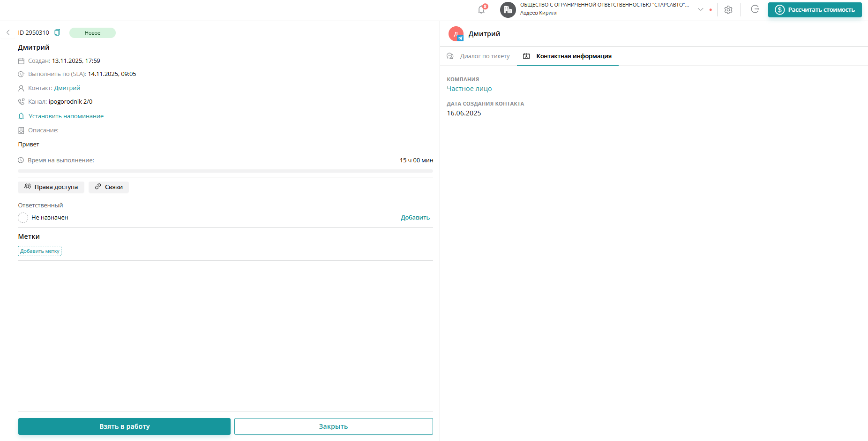Click Добавить метку tag button

40,251
